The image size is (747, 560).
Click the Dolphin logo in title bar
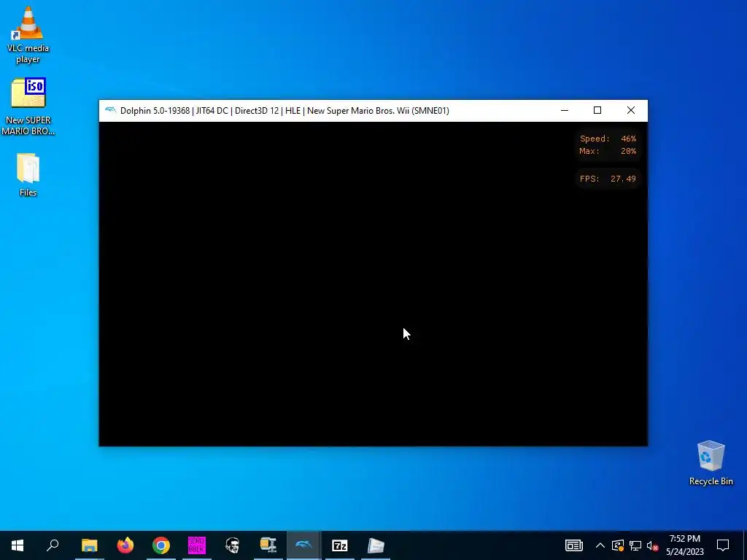tap(111, 111)
